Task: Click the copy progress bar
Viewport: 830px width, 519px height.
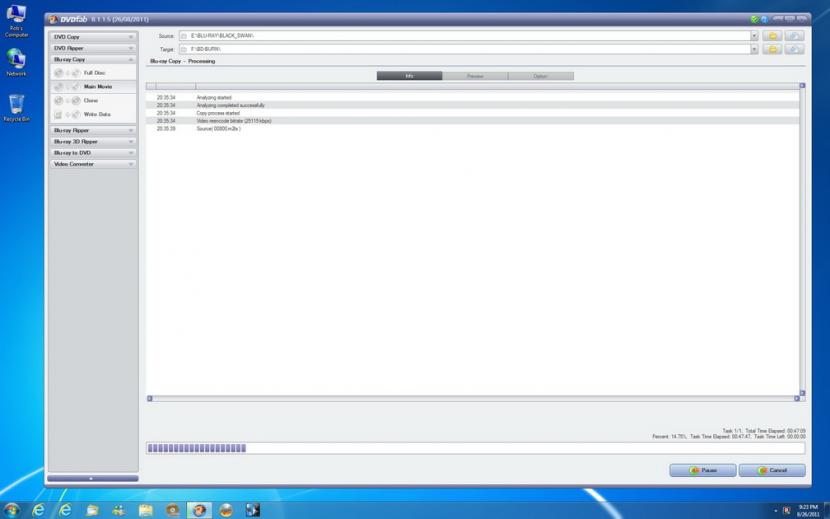Action: pyautogui.click(x=475, y=448)
